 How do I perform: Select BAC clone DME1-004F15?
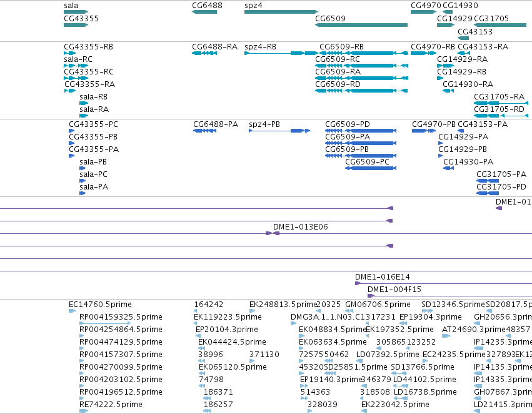tap(394, 290)
